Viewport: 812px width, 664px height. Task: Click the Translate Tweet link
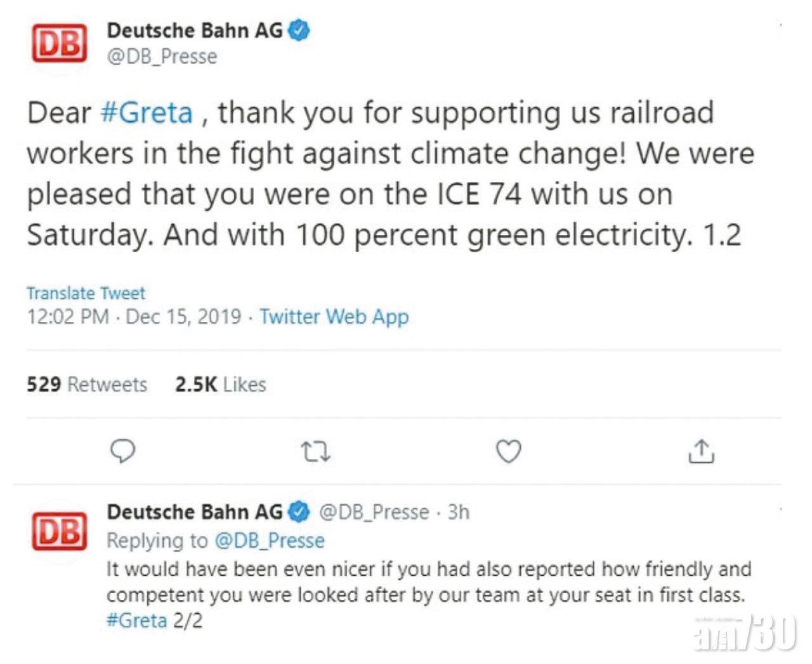tap(86, 293)
